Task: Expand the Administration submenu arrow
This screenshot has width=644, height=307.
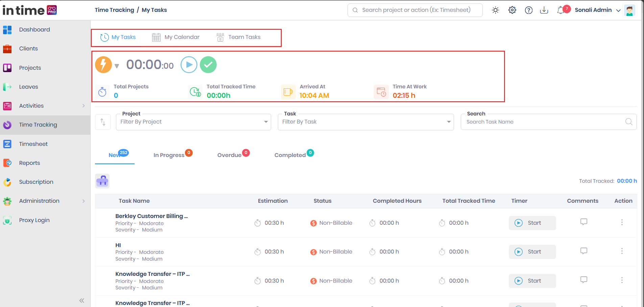Action: tap(84, 201)
